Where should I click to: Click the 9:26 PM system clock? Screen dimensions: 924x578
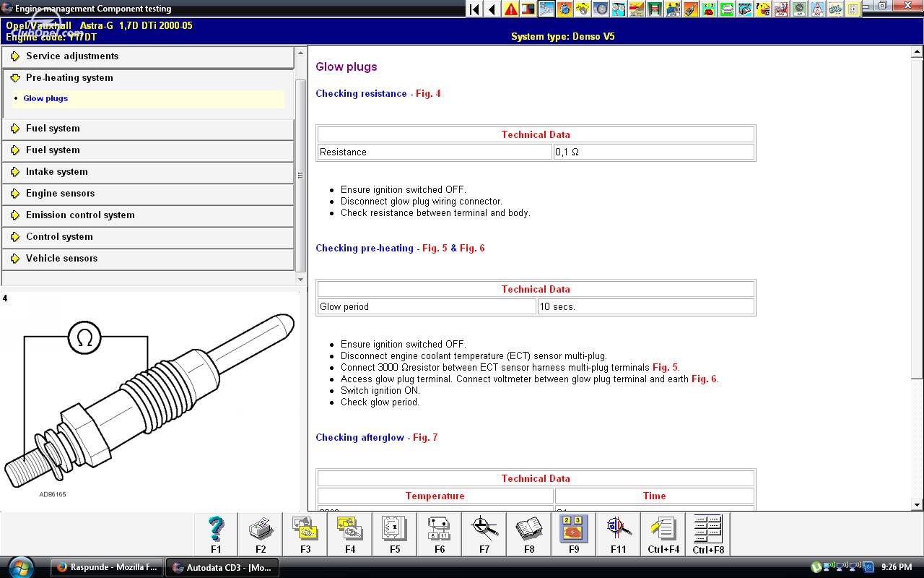tap(897, 568)
